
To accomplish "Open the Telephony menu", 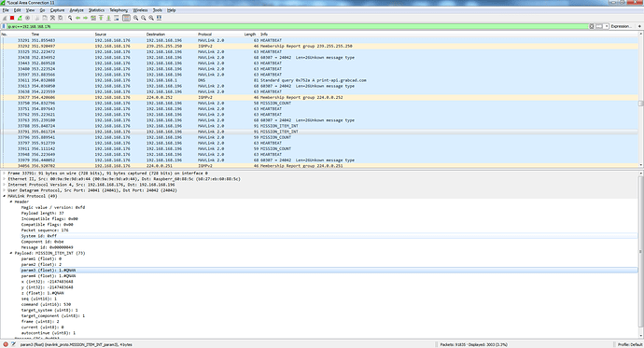I will click(119, 10).
